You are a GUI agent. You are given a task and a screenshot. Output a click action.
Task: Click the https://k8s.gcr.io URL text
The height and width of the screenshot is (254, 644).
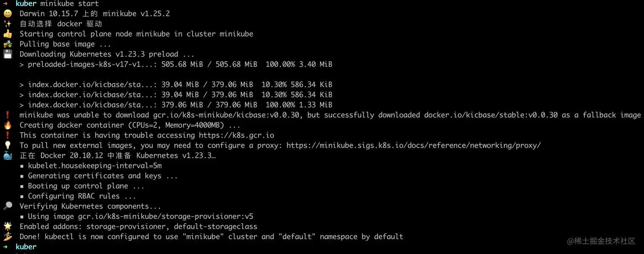click(x=236, y=136)
